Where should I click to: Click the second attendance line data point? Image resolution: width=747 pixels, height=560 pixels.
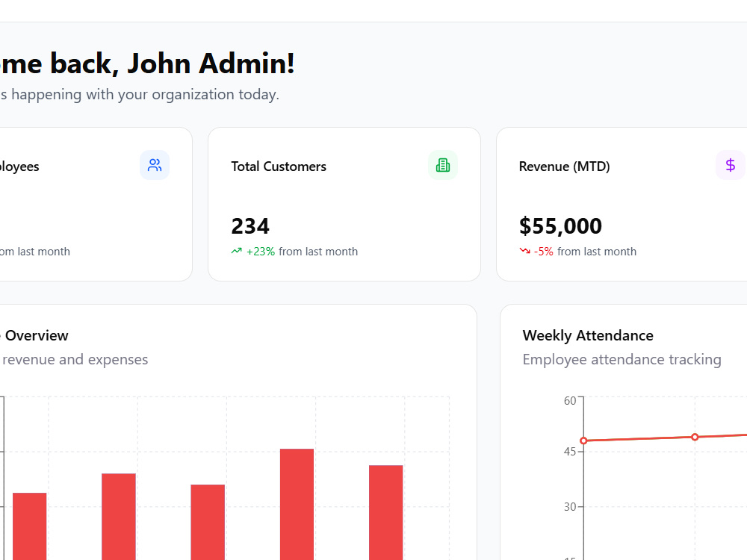[x=695, y=437]
